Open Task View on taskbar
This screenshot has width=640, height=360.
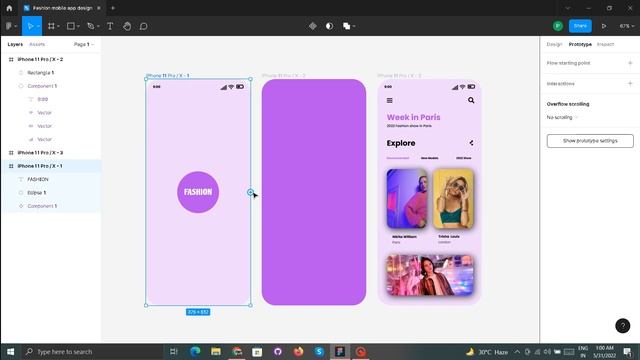(x=174, y=351)
